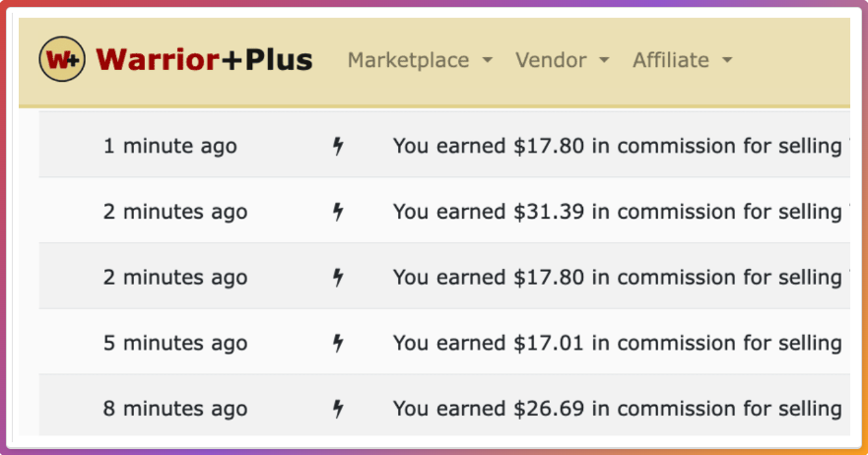Click the lightning bolt in the 8 minutes ago row
The height and width of the screenshot is (455, 868).
tap(338, 409)
